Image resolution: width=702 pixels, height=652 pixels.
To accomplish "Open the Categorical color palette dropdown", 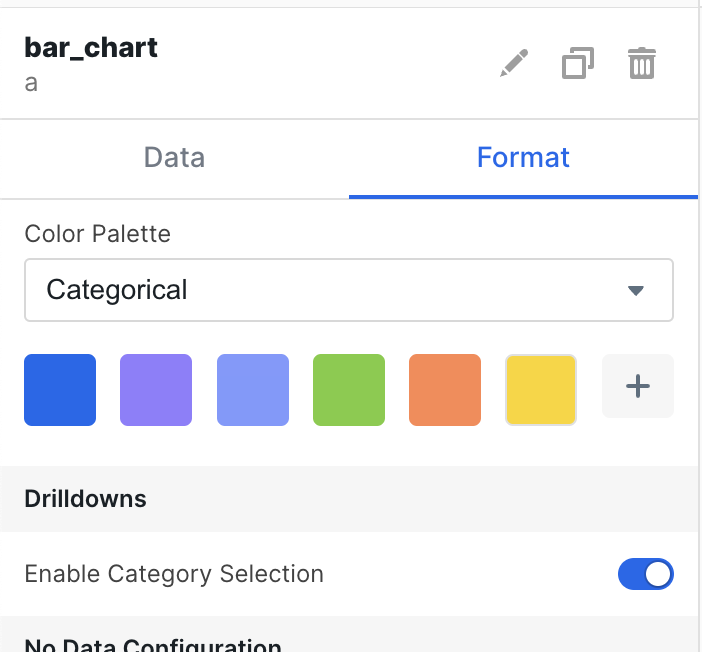I will click(348, 291).
